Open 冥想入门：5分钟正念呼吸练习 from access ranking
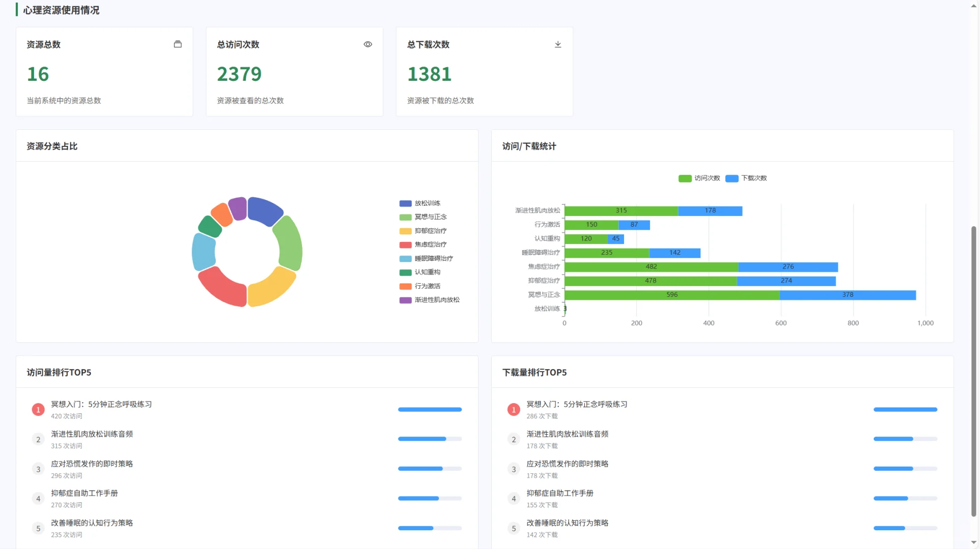Image resolution: width=980 pixels, height=549 pixels. 100,404
